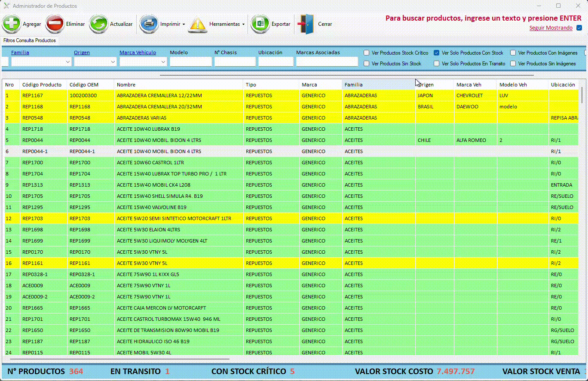
Task: Click the Modelo filter input field
Action: (x=190, y=62)
